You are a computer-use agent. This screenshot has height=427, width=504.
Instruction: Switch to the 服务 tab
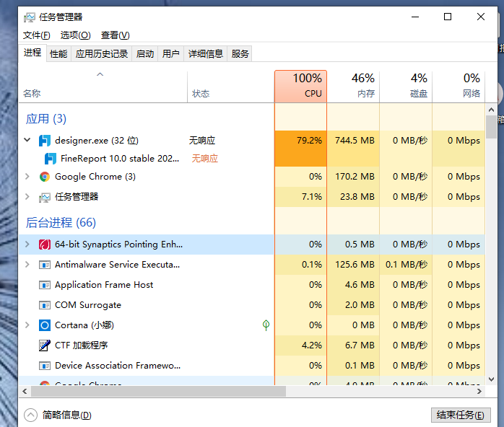240,53
